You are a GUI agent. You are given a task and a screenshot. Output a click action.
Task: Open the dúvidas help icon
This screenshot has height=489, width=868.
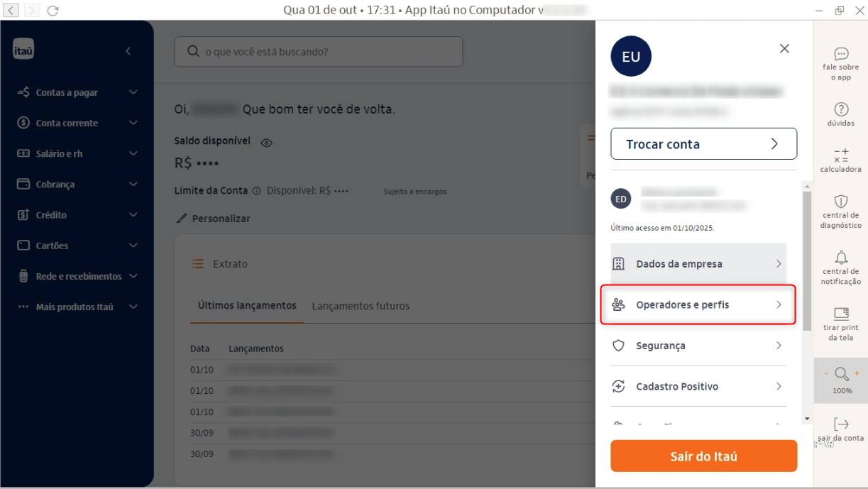click(841, 110)
